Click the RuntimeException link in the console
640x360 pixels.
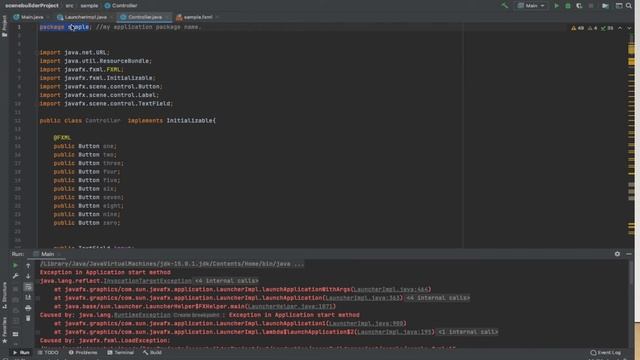(x=142, y=315)
